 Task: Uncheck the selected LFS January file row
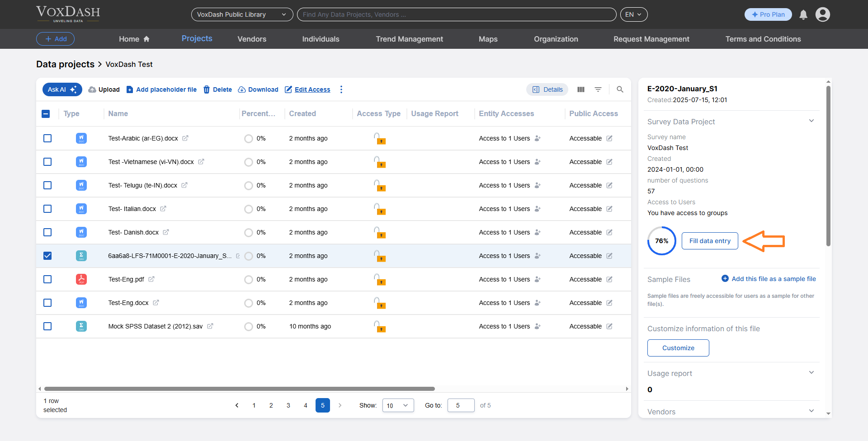[x=47, y=256]
